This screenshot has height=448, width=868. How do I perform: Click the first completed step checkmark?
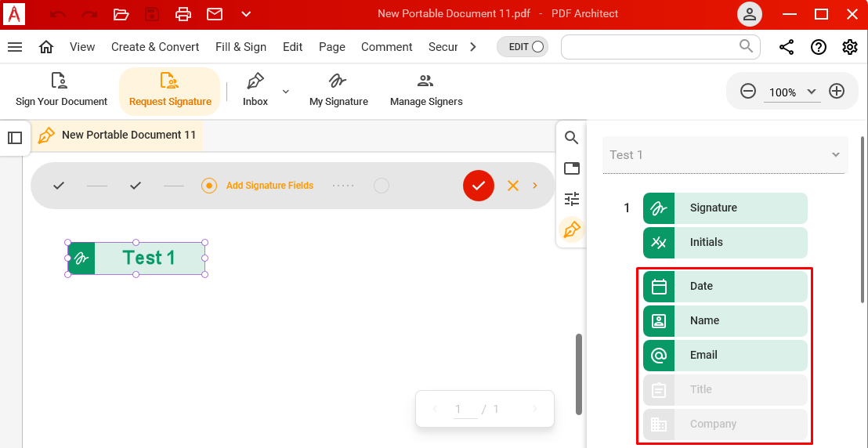point(59,186)
